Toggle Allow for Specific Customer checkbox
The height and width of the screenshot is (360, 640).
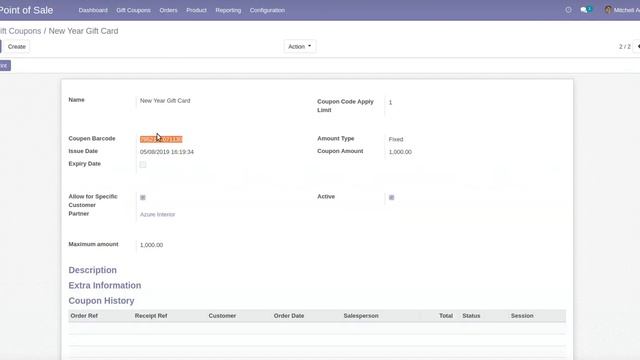coord(143,198)
